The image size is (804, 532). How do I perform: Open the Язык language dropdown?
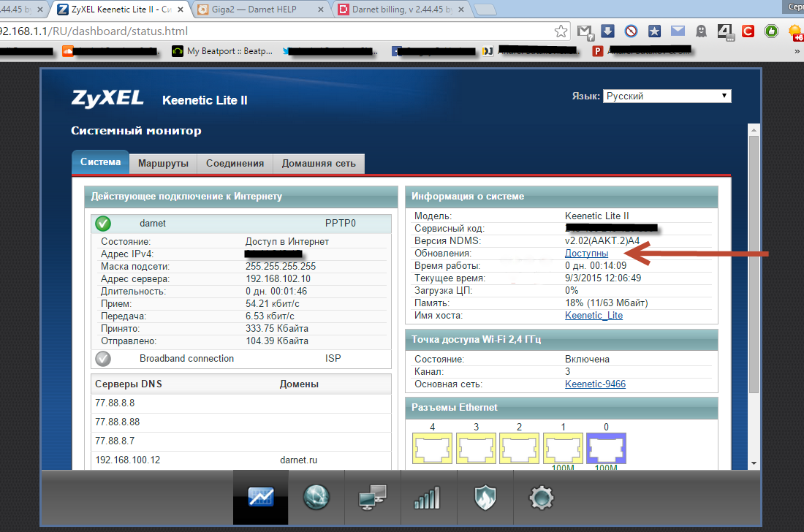pos(667,96)
